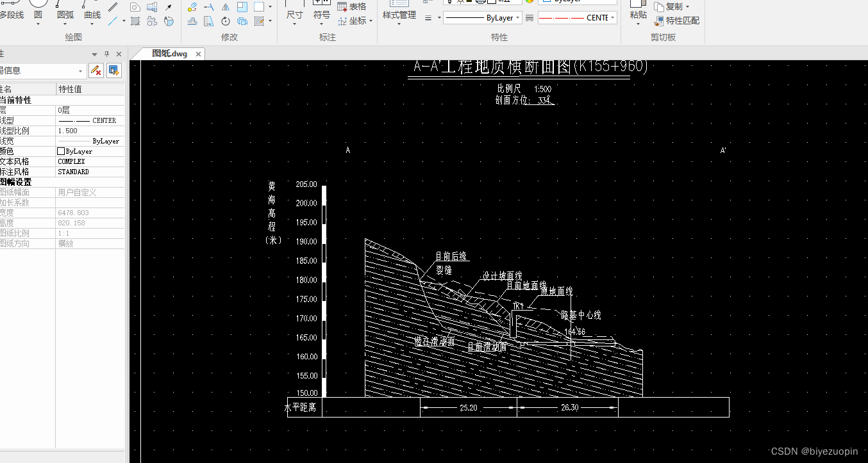868x463 pixels.
Task: Click the chamfer page icon in 修改 group
Action: point(208,21)
